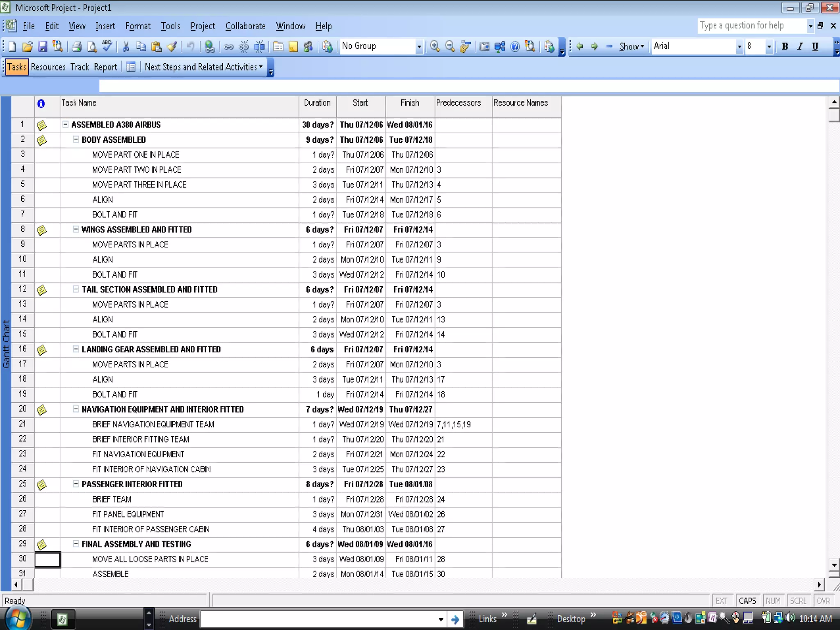Viewport: 840px width, 630px height.
Task: Click the Assign Resources icon
Action: click(x=308, y=47)
